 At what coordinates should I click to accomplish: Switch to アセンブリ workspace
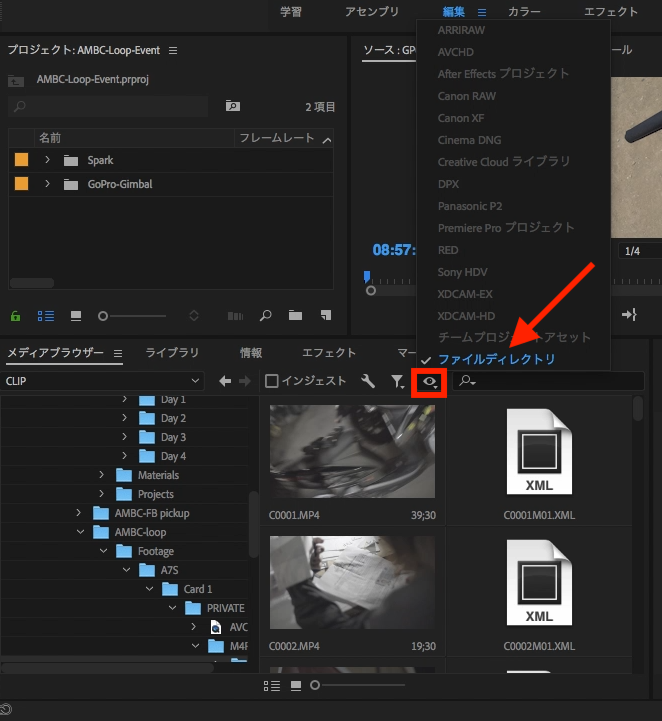pyautogui.click(x=372, y=12)
